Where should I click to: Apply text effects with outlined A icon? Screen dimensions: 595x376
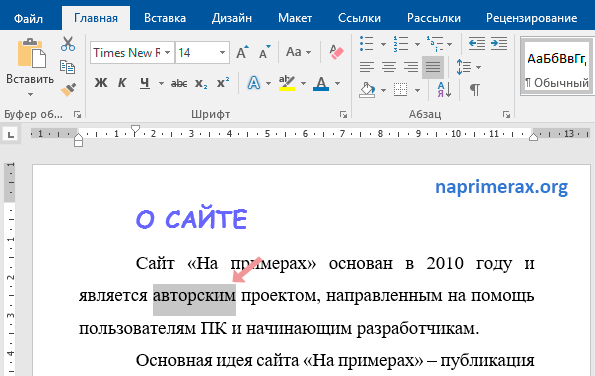click(254, 83)
